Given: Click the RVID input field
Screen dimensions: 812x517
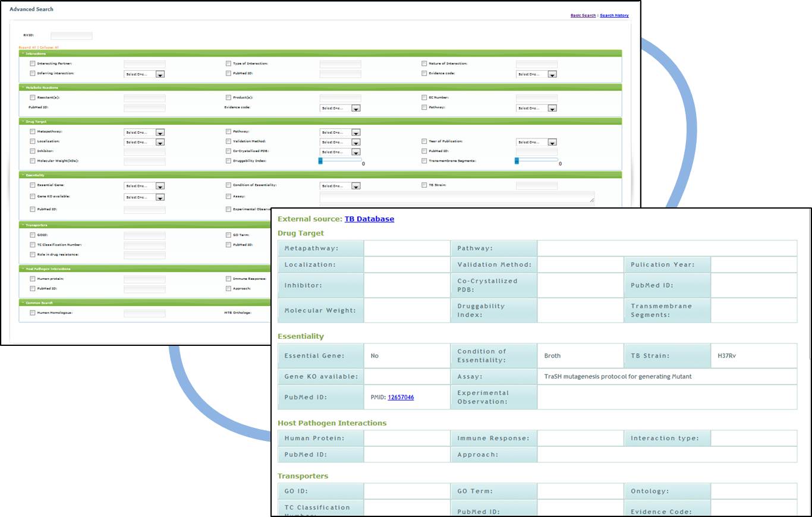Looking at the screenshot, I should [71, 36].
